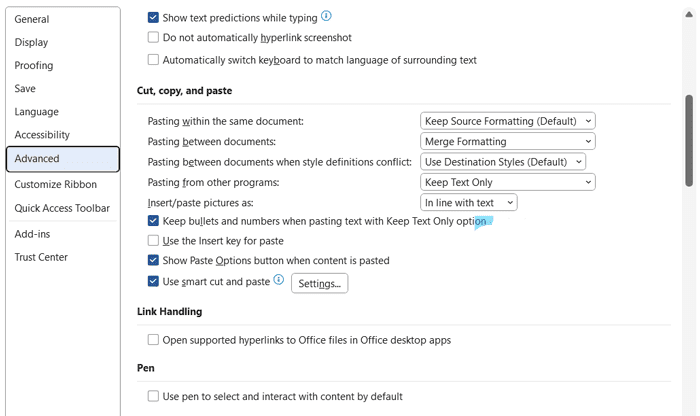
Task: Click info icon next to smart cut and paste
Action: (x=279, y=281)
